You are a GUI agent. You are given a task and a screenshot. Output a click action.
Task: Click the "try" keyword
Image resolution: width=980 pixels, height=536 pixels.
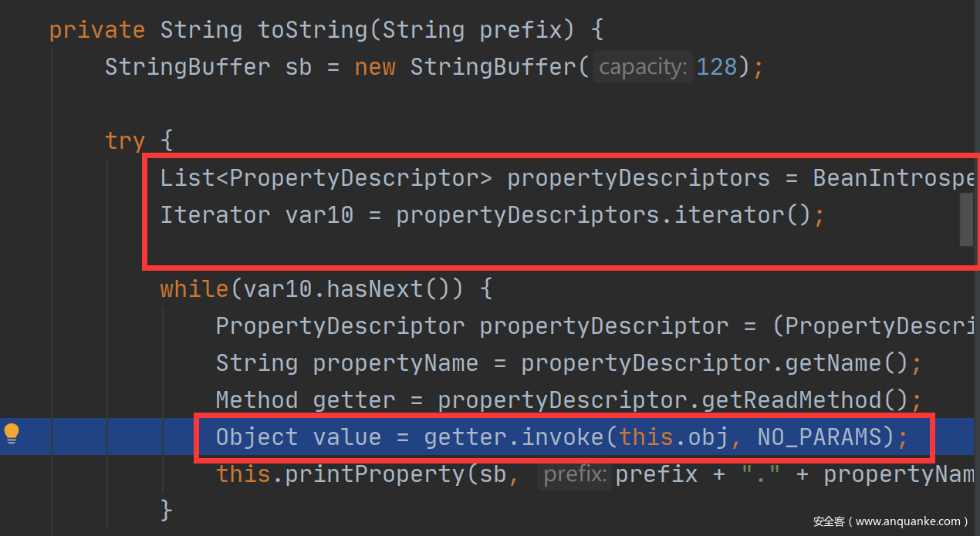tap(125, 141)
